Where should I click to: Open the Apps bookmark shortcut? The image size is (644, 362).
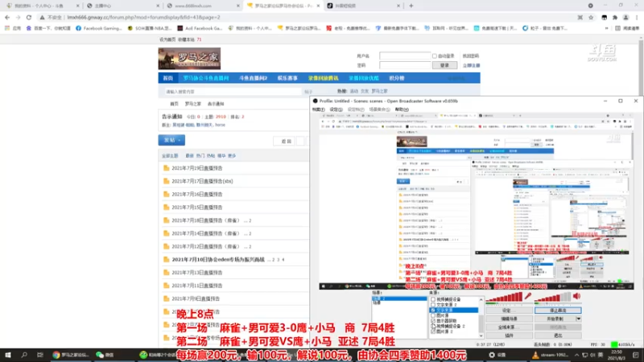tap(13, 28)
